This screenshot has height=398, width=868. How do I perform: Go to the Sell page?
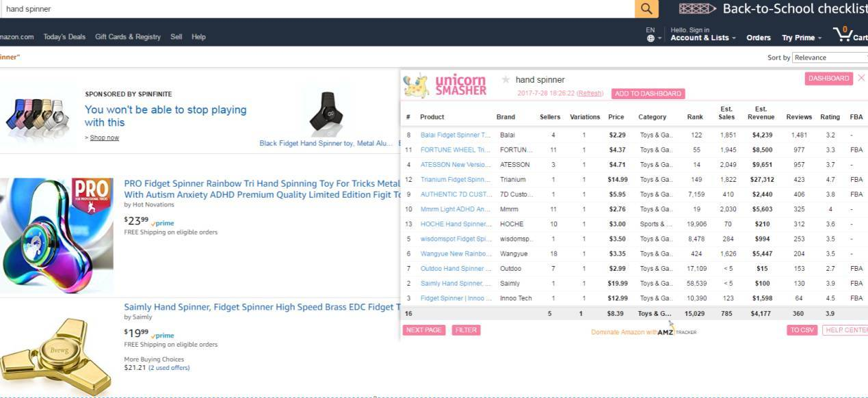[x=176, y=37]
